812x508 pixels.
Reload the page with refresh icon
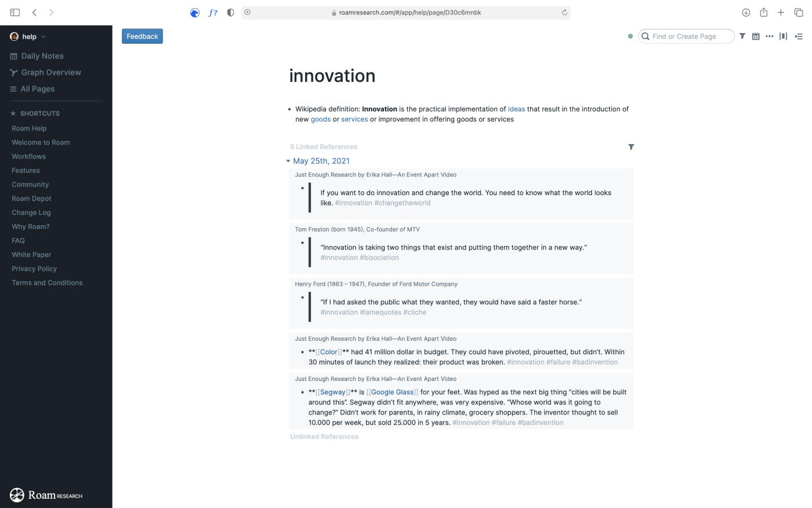pos(564,12)
